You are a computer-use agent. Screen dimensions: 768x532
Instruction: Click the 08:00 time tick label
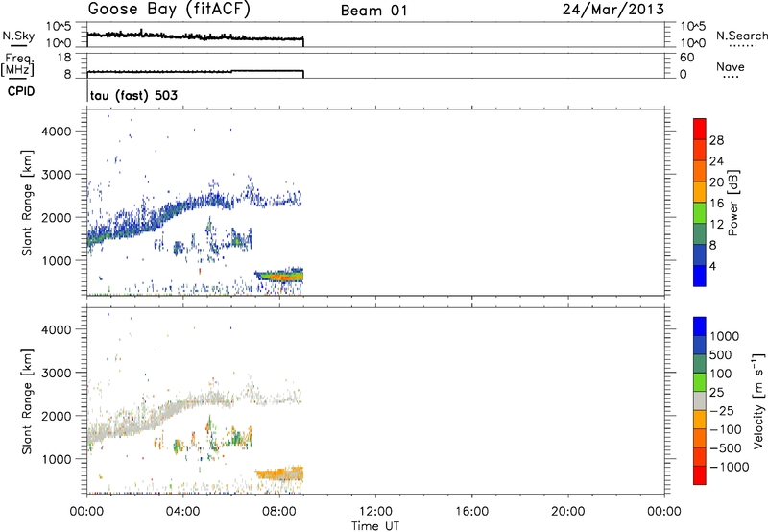tap(279, 512)
